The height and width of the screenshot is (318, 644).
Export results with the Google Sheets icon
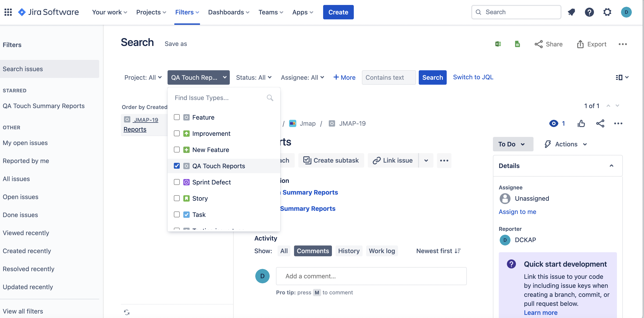point(517,44)
